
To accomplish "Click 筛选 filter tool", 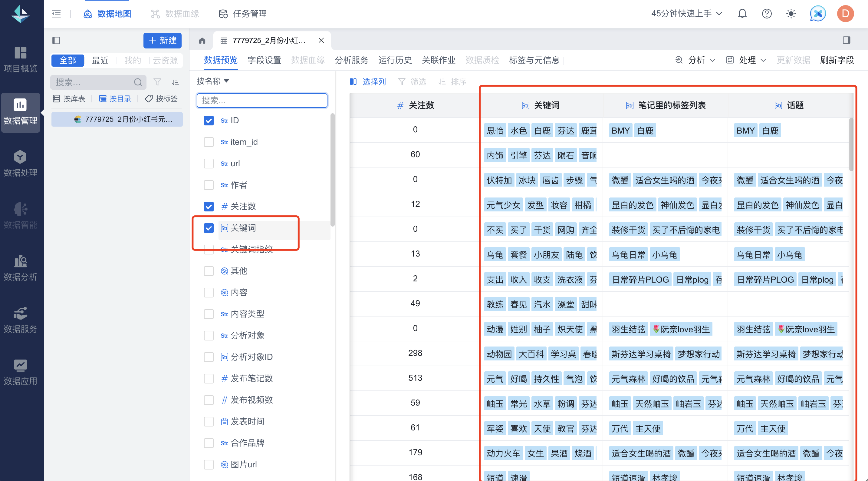I will (x=412, y=81).
